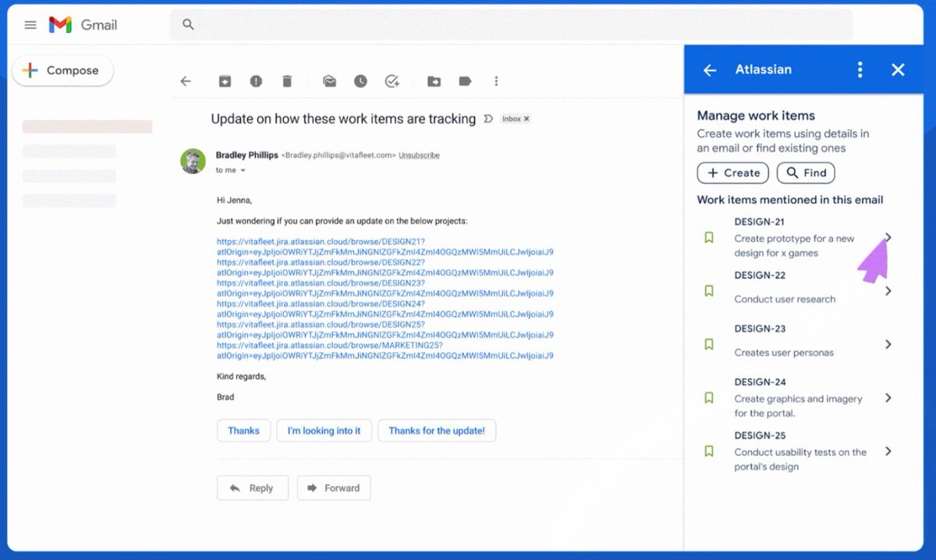Click the email subject line text

343,119
